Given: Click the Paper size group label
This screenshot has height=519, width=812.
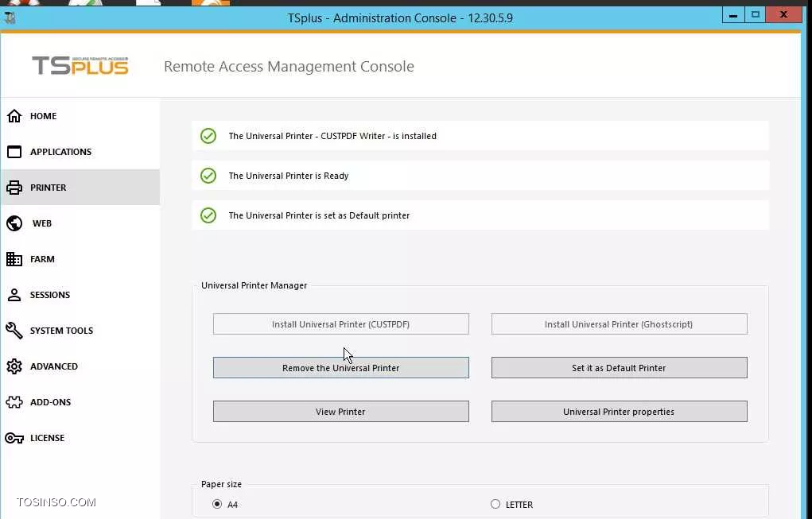Looking at the screenshot, I should tap(221, 484).
